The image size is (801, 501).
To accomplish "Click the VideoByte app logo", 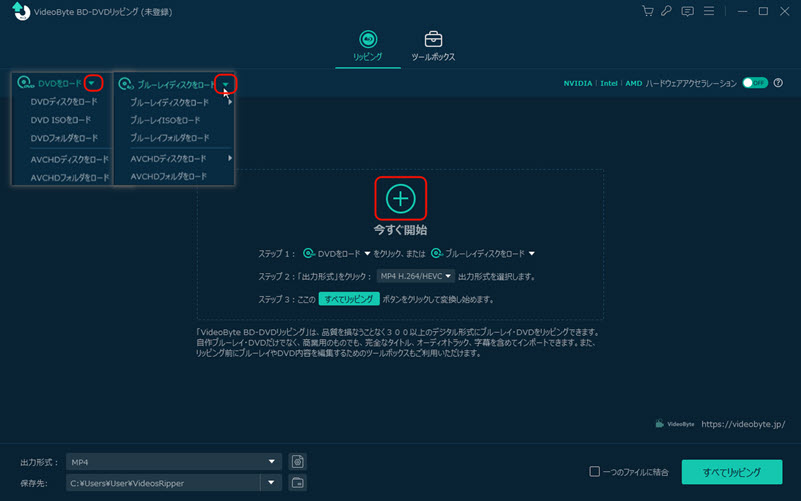I will click(20, 11).
